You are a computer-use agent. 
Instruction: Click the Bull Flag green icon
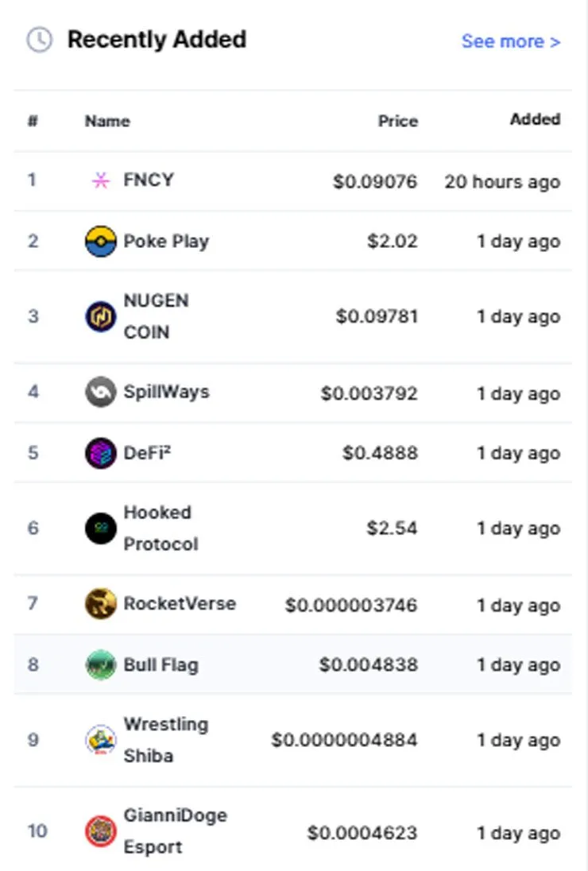click(100, 665)
